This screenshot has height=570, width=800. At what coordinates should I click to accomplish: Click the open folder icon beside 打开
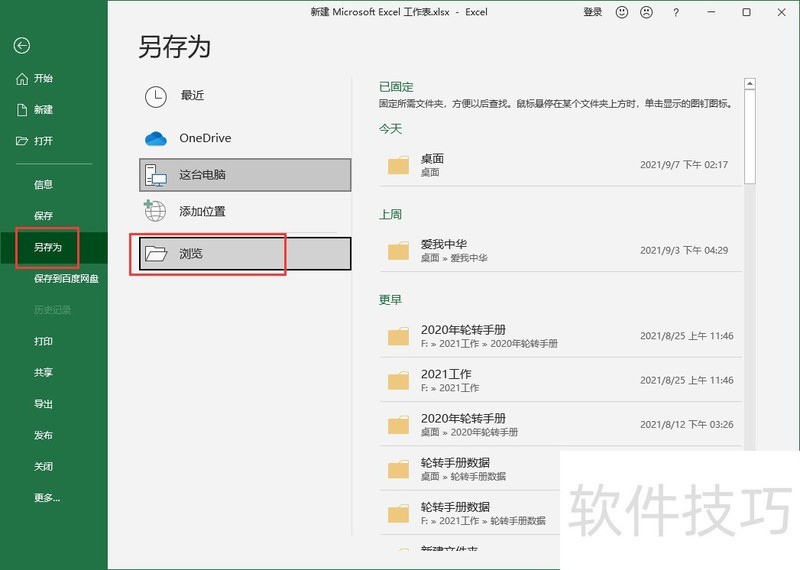coord(22,141)
